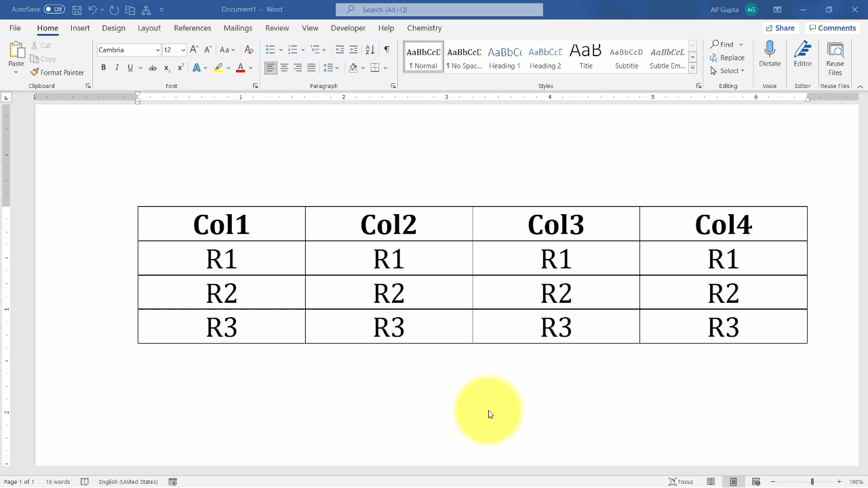Start Dictate voice typing
868x488 pixels.
coord(770,54)
